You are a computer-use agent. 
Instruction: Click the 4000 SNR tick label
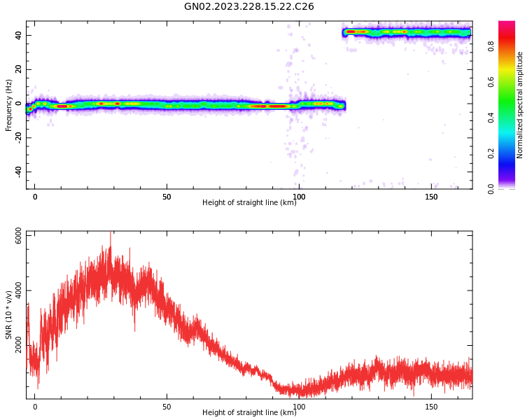click(18, 290)
